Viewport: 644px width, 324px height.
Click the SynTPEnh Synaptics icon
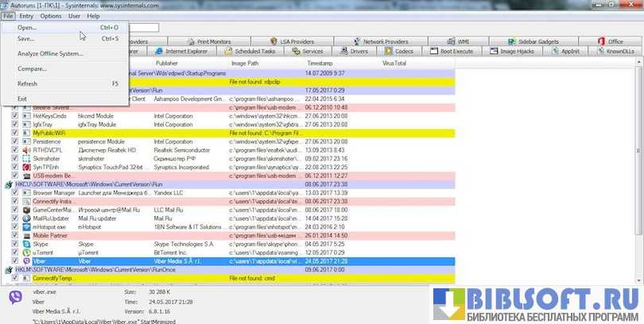tap(26, 167)
